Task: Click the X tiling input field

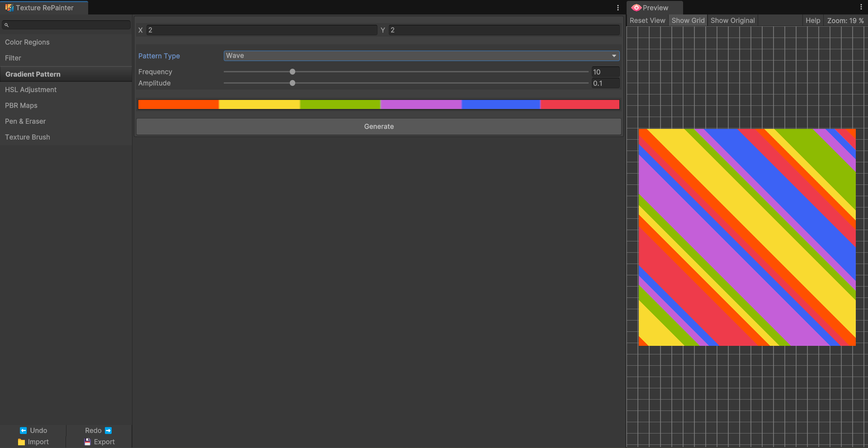Action: 261,30
